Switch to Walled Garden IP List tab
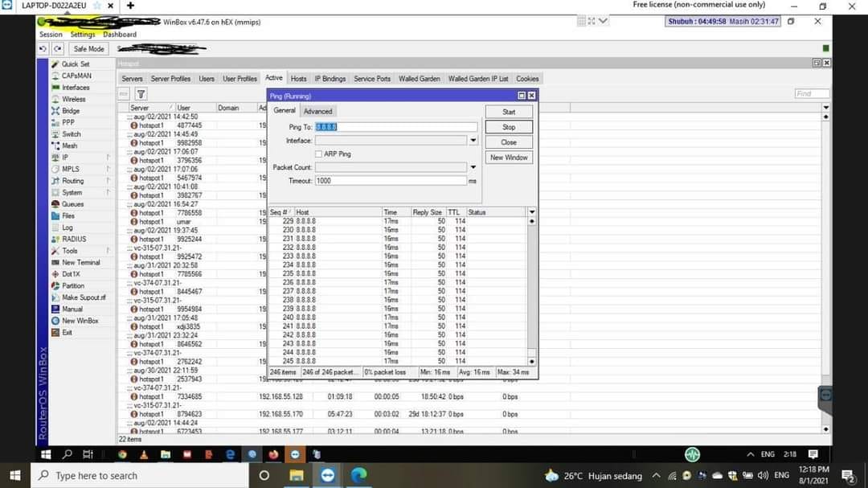 (477, 79)
